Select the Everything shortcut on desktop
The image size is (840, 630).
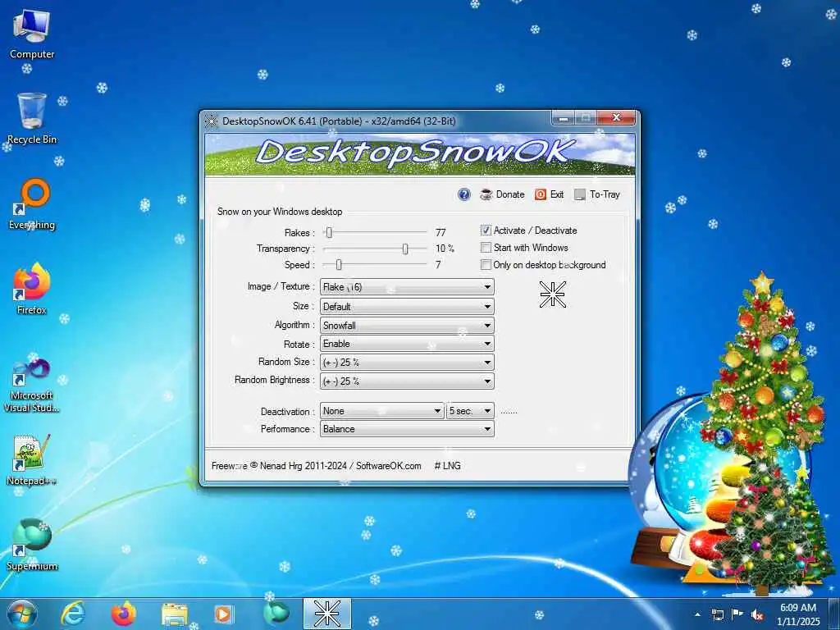click(32, 204)
